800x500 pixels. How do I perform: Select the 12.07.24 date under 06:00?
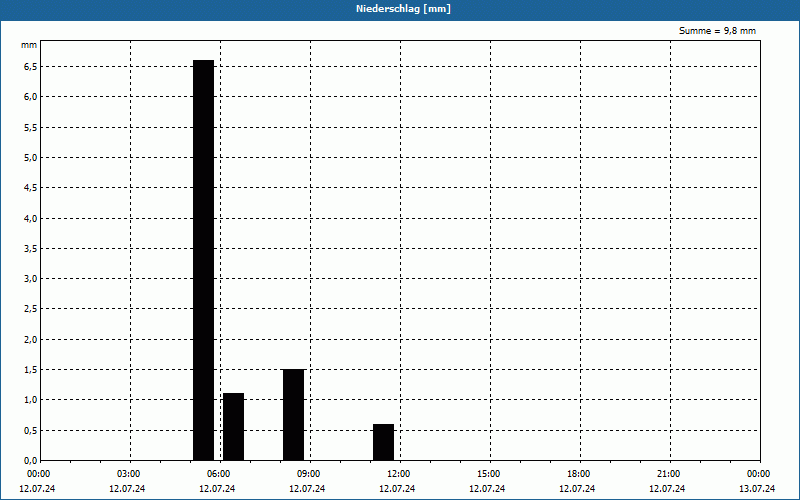[217, 489]
